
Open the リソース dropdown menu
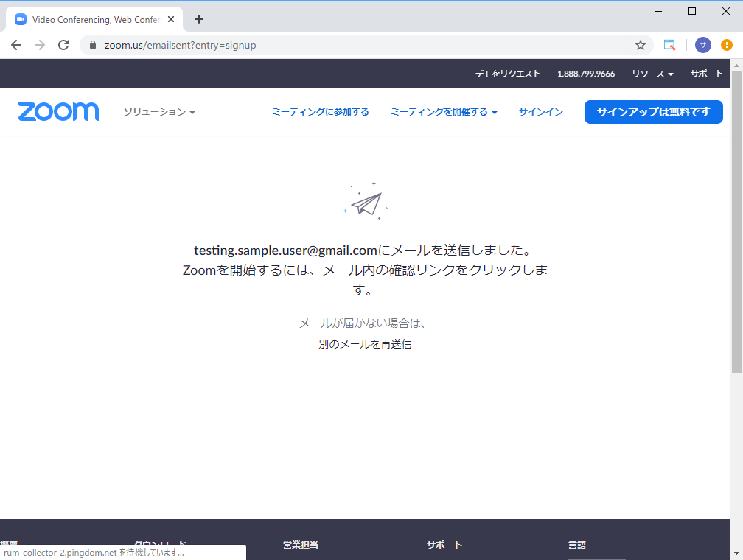(x=652, y=74)
